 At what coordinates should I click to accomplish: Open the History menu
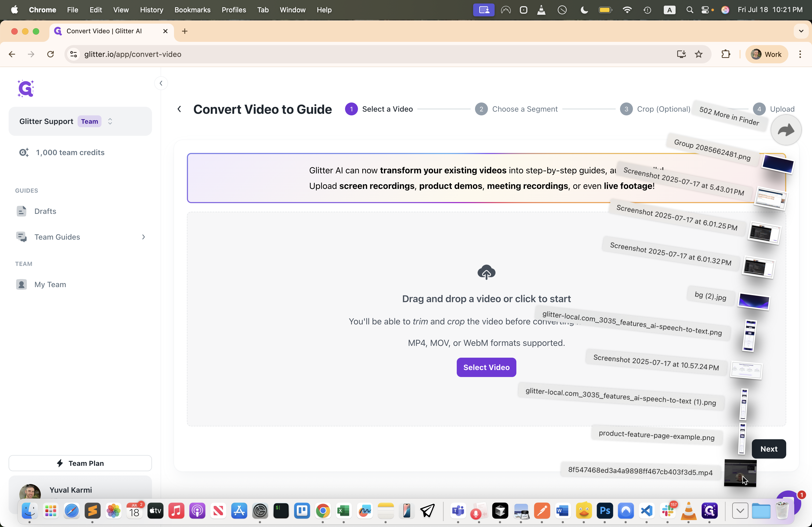tap(151, 10)
